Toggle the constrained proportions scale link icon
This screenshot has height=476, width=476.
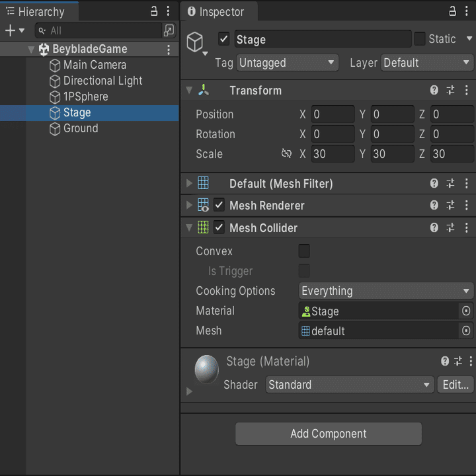coord(286,154)
